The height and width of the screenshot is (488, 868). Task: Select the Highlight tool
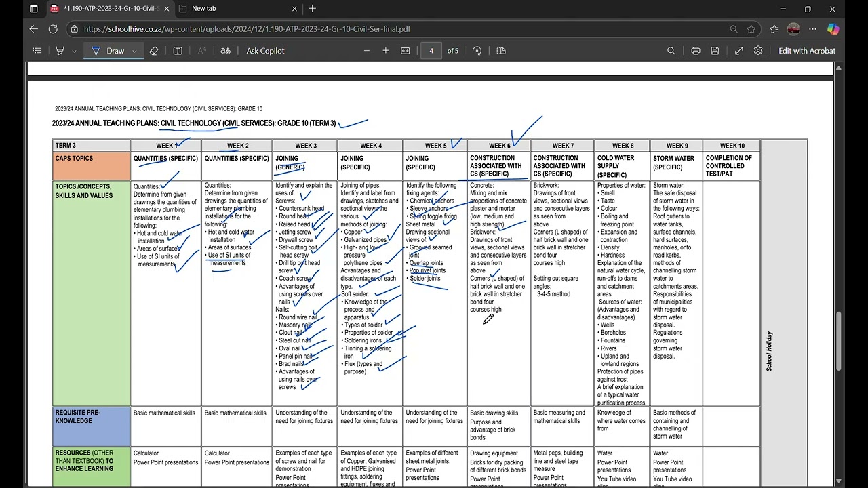pos(60,51)
